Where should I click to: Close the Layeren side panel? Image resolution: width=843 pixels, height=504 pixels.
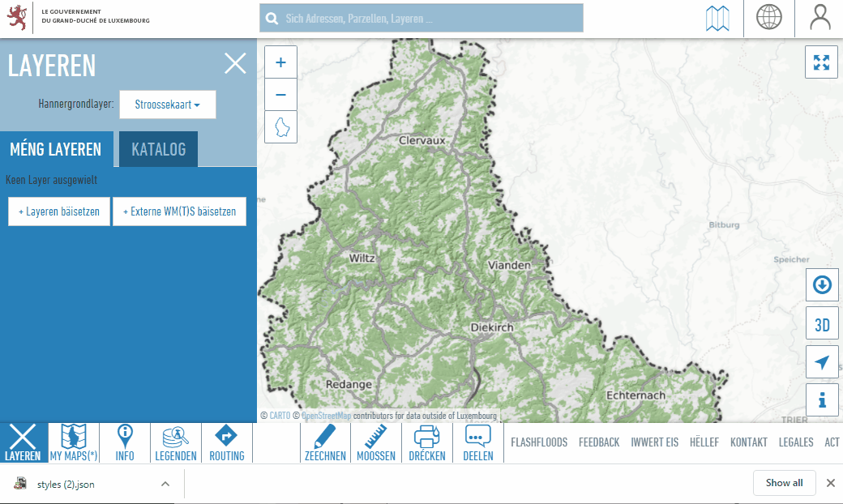pyautogui.click(x=235, y=63)
